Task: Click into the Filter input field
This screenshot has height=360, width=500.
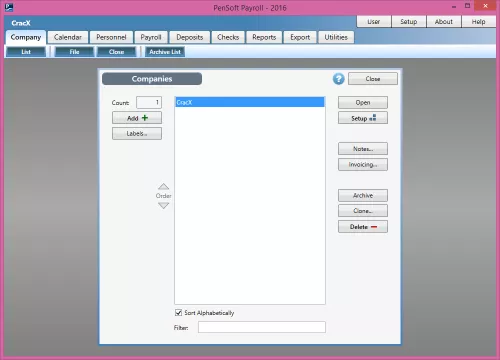Action: coord(262,327)
